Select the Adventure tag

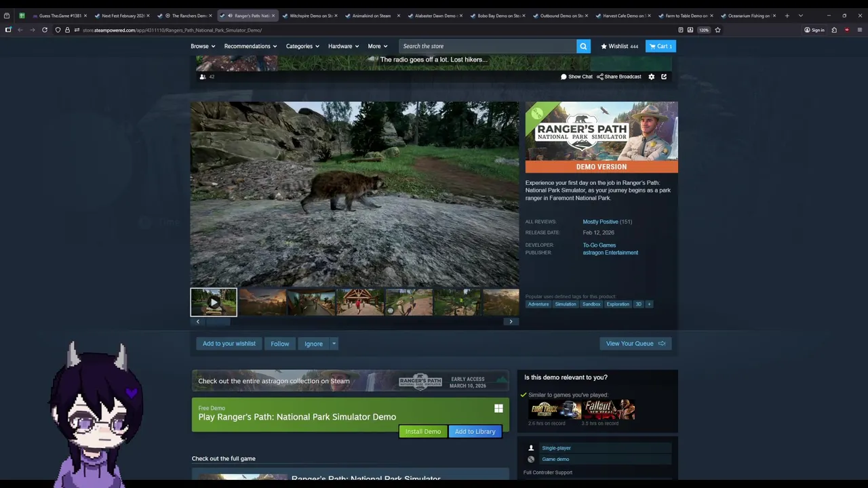coord(538,304)
